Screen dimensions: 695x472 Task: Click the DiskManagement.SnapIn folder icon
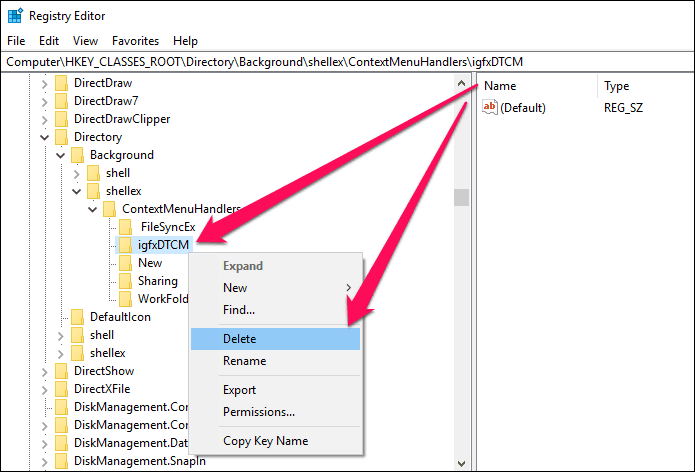[61, 461]
